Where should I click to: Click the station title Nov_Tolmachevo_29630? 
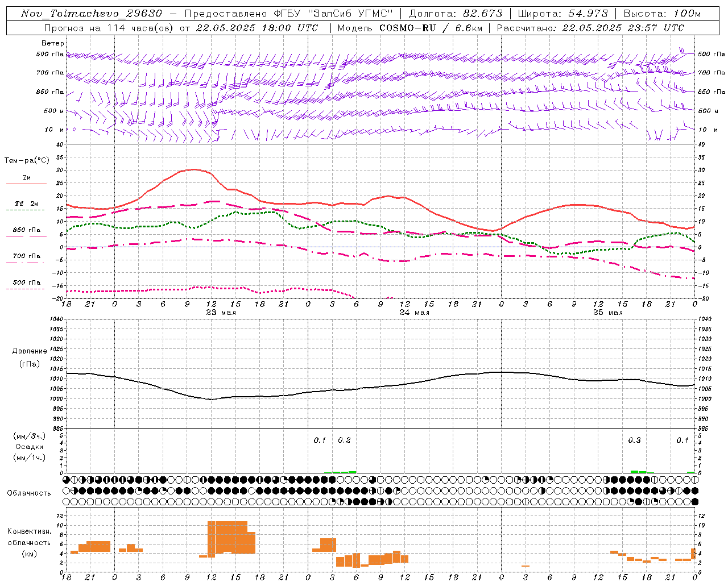(x=92, y=14)
